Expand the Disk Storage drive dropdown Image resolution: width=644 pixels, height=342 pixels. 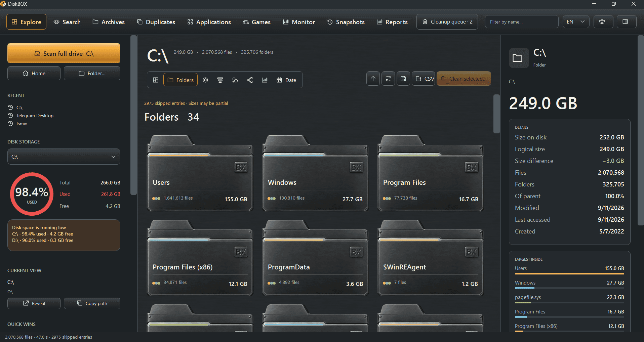coord(64,157)
